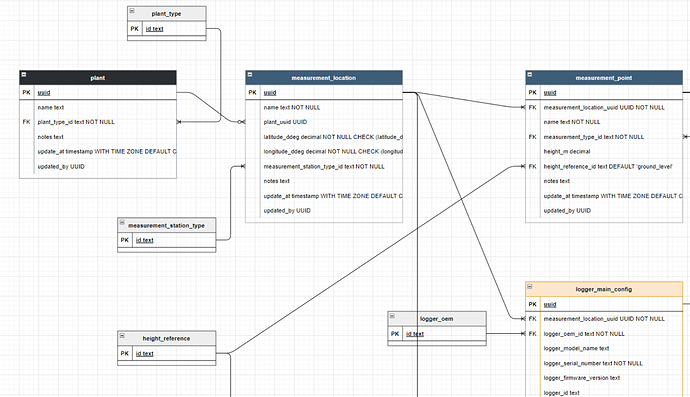Select the plant table header
This screenshot has height=397, width=690.
[98, 78]
